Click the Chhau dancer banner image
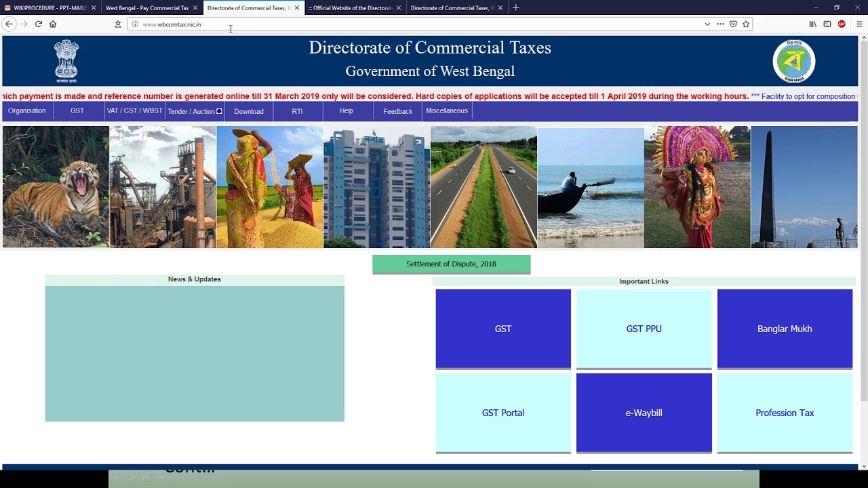This screenshot has height=488, width=868. (697, 187)
